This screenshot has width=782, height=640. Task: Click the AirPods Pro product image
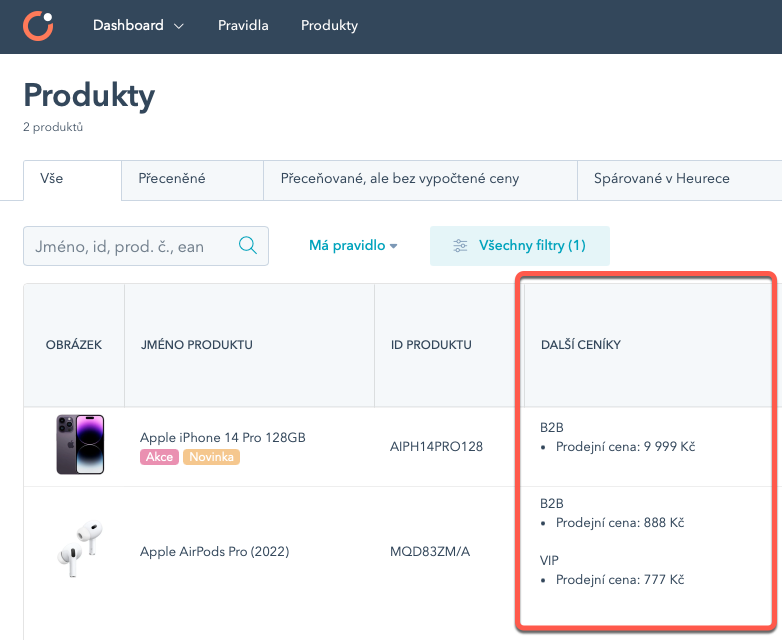click(80, 551)
